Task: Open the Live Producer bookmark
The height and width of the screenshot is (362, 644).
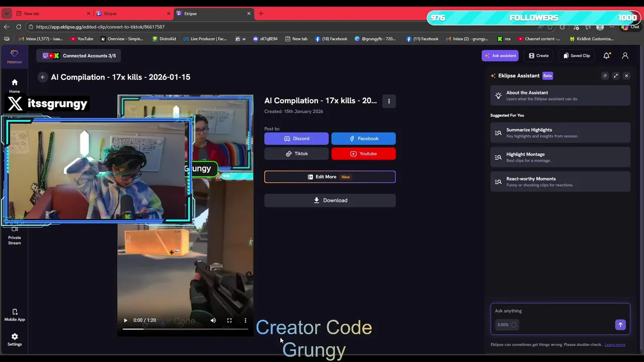Action: coord(205,39)
